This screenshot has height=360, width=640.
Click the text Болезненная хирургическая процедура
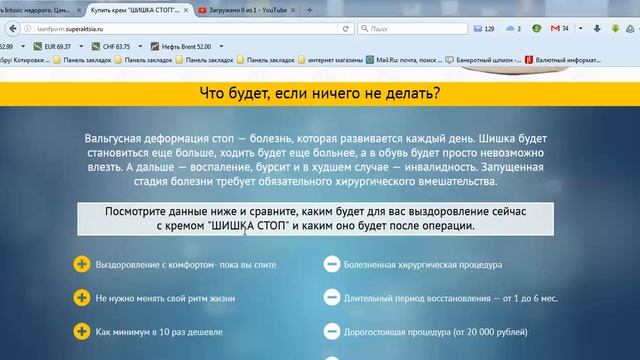coord(423,264)
